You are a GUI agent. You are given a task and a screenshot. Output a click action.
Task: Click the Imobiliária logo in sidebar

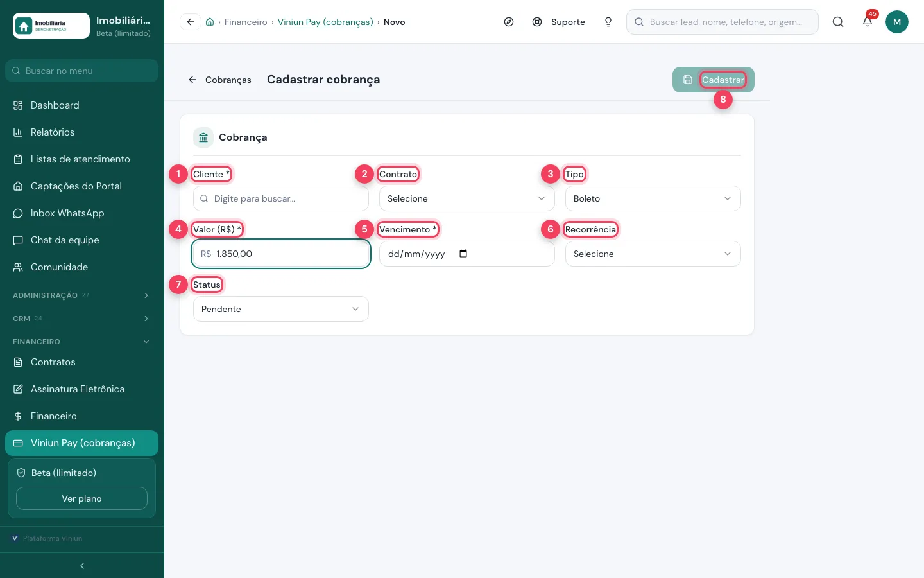[51, 26]
